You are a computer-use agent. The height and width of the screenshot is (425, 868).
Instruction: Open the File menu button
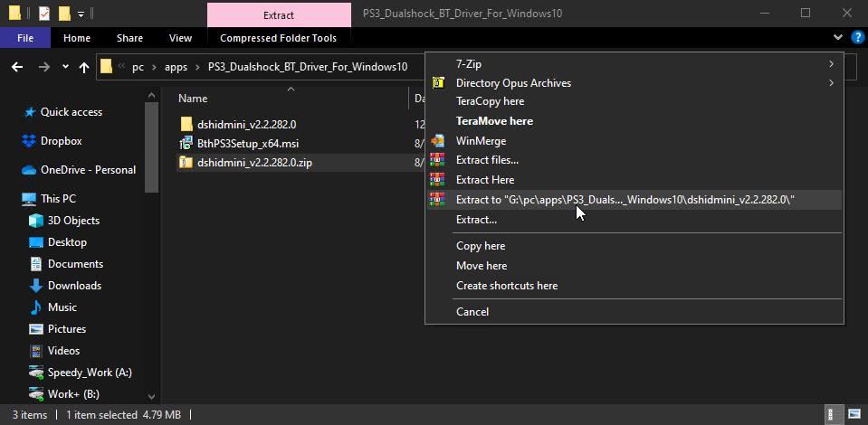point(25,38)
